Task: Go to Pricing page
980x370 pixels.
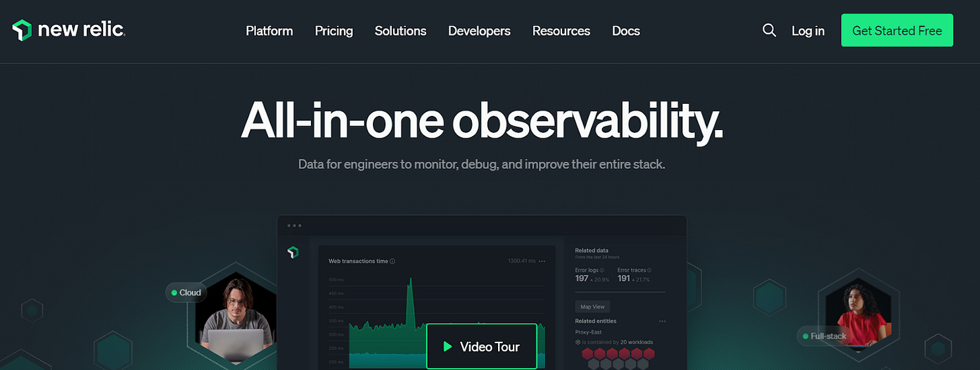Action: (334, 31)
